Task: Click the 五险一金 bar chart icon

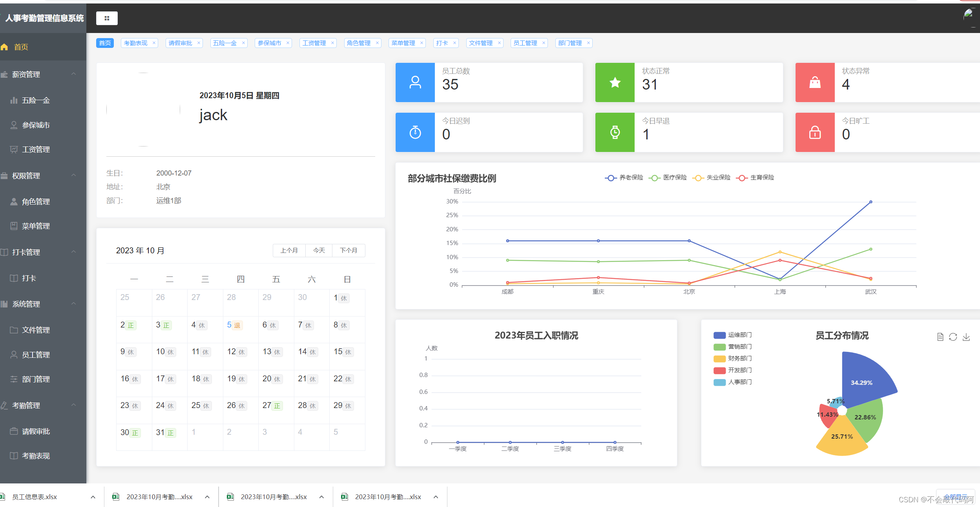Action: point(14,101)
